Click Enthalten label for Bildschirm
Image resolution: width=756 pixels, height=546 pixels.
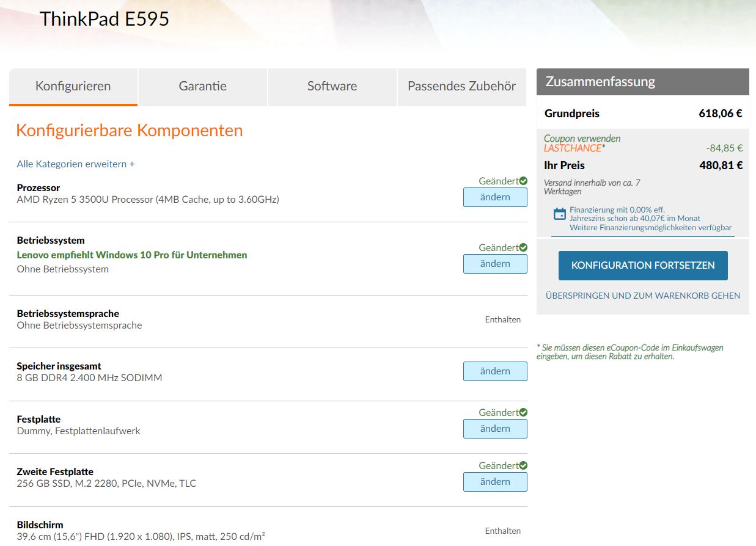pos(503,531)
